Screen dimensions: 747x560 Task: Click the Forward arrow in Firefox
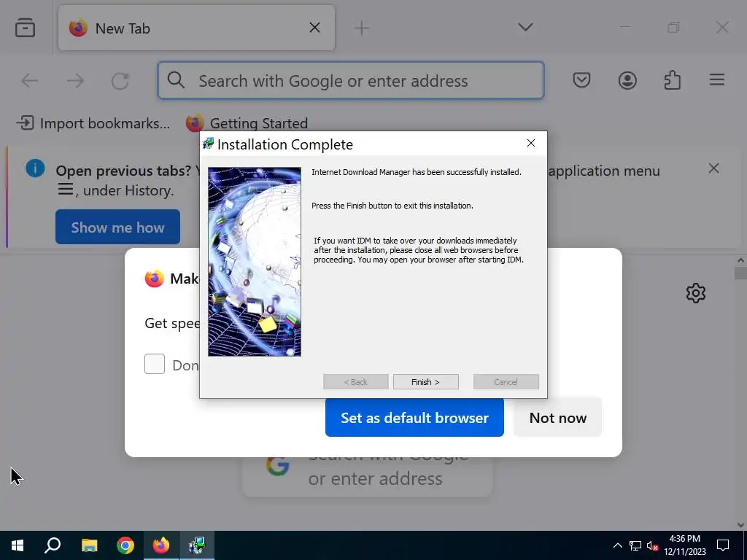click(75, 80)
